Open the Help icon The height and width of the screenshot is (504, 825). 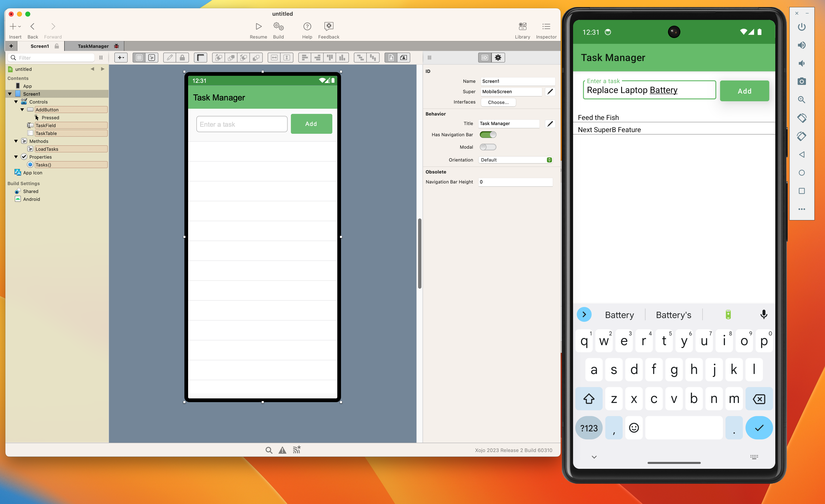coord(307,26)
